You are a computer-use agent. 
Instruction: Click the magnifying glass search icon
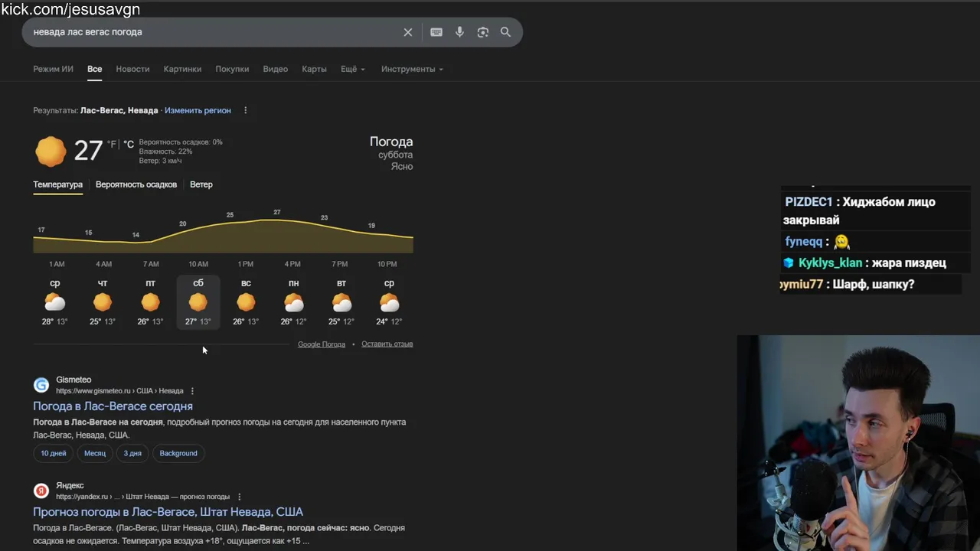505,32
